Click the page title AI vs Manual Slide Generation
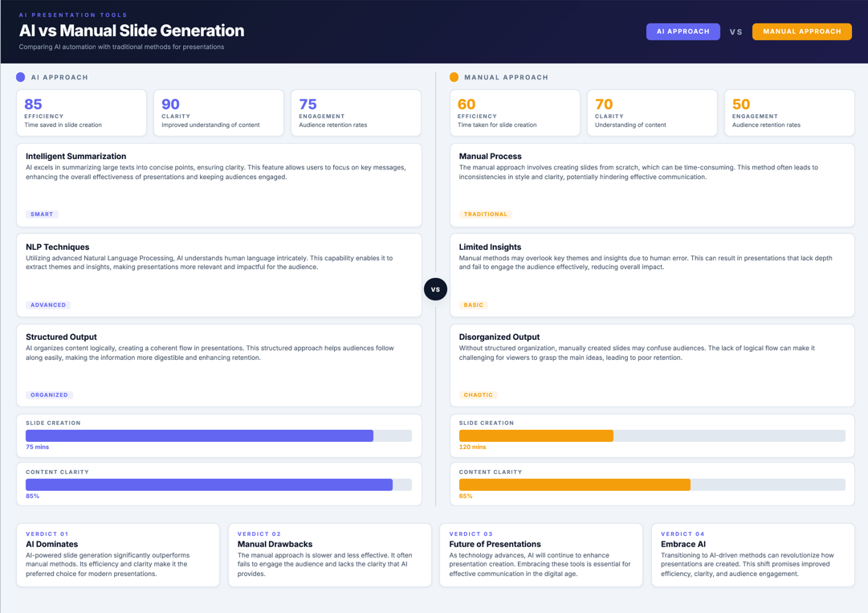 132,31
